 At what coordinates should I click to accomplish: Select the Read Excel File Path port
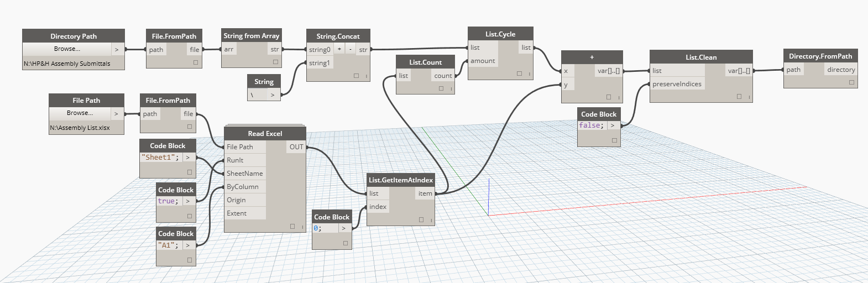pyautogui.click(x=245, y=147)
